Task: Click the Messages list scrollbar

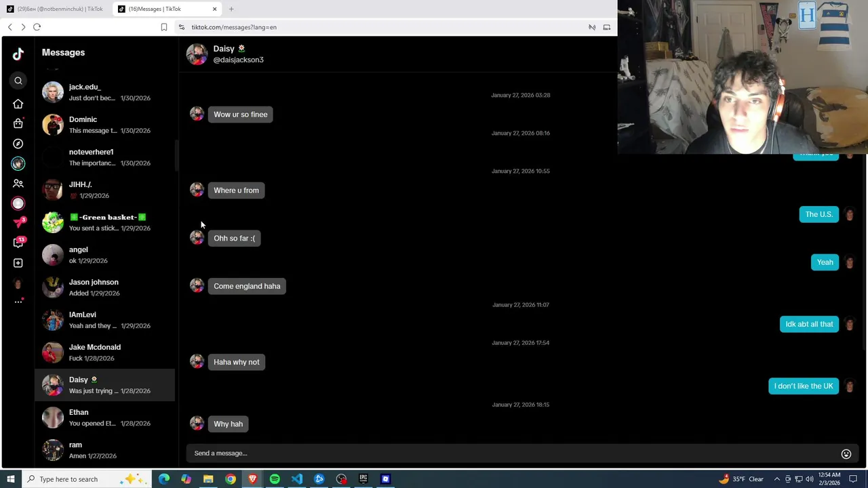Action: [x=176, y=156]
